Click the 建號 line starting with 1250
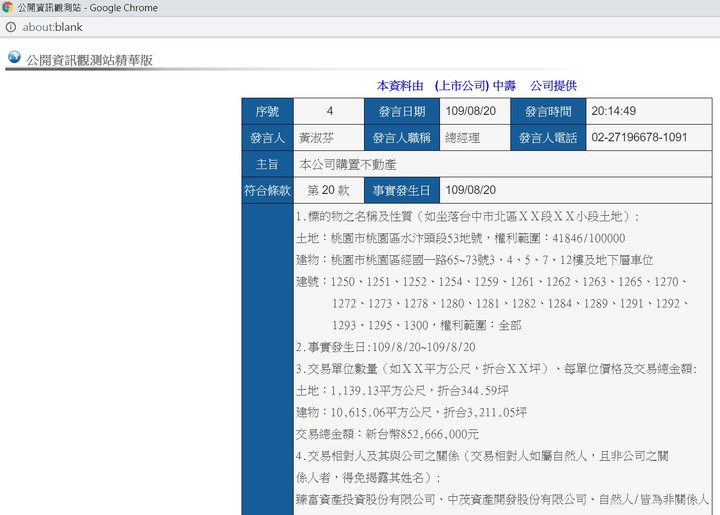Screen dimensions: 720x515 click(x=491, y=281)
